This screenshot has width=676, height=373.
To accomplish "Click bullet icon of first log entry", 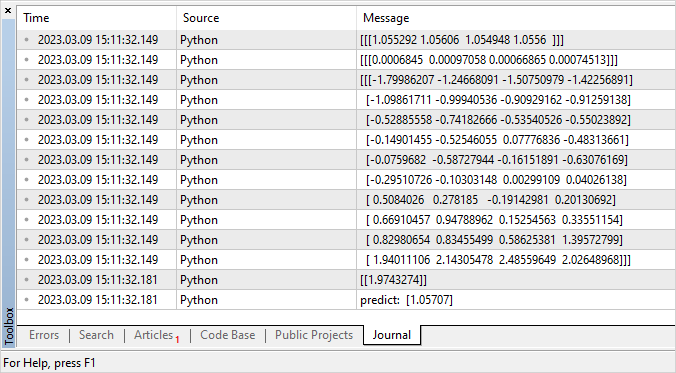I will 27,40.
